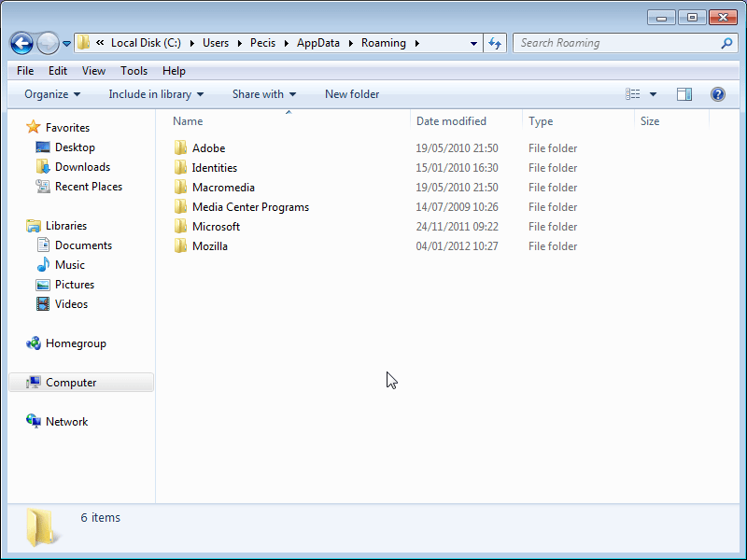Go to AppData in the breadcrumb
Viewport: 747px width, 560px height.
click(x=318, y=43)
